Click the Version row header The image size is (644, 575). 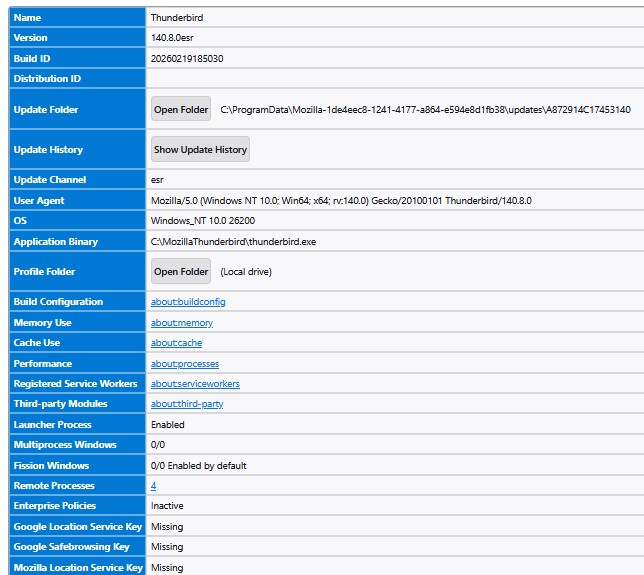pos(77,38)
